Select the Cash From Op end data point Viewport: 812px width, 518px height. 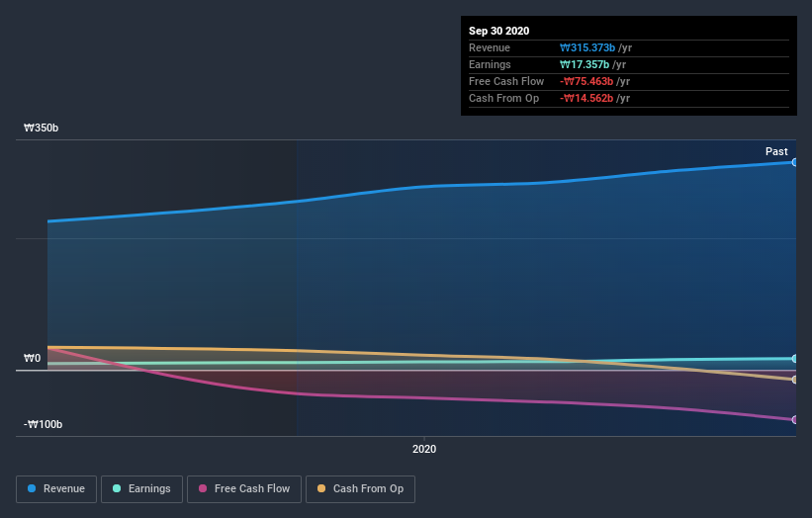[794, 380]
